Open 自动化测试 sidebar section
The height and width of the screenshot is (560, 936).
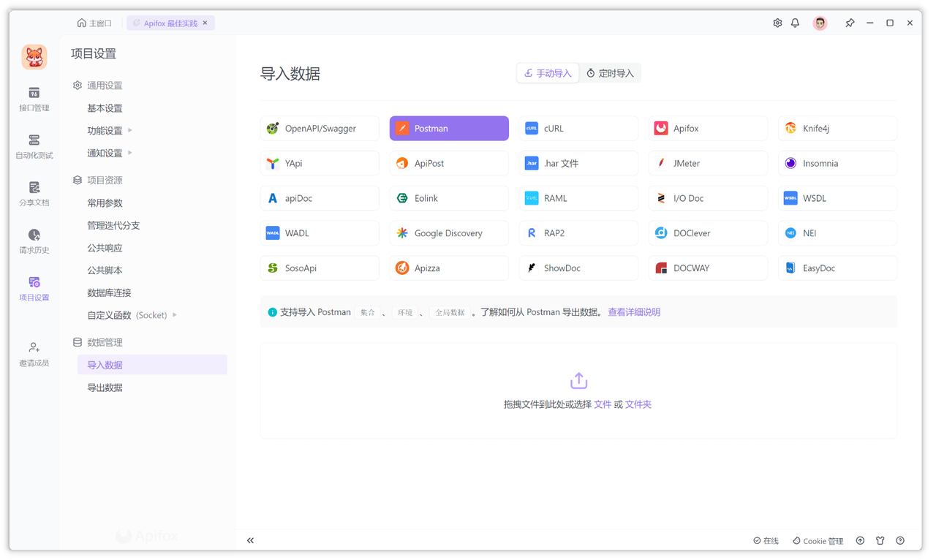click(x=34, y=147)
